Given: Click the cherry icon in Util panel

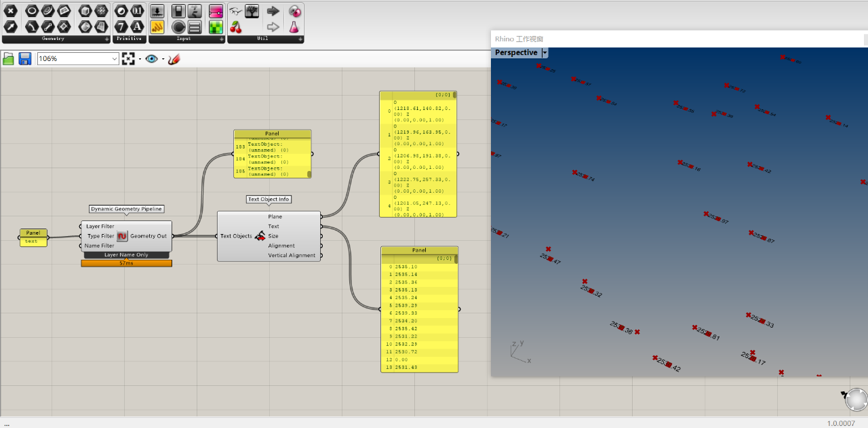Looking at the screenshot, I should (x=235, y=27).
